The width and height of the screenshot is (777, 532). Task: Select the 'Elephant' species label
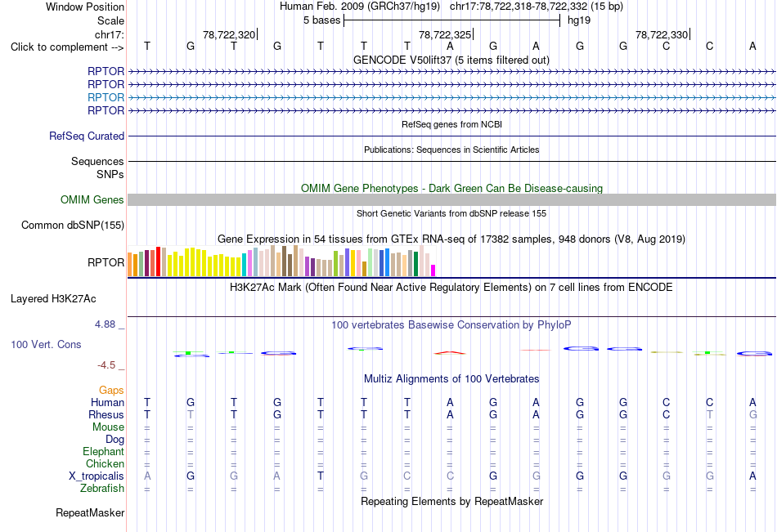point(103,451)
